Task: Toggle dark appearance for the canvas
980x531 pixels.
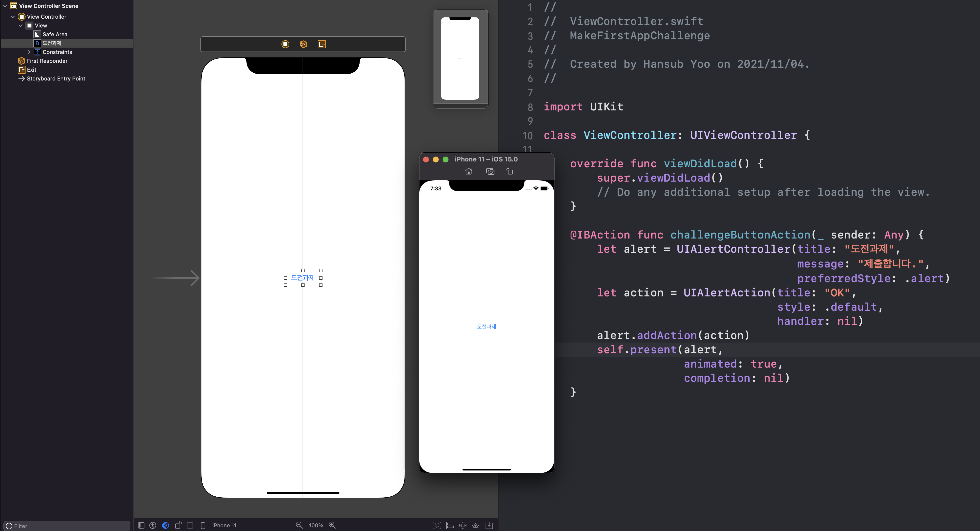Action: coord(166,525)
